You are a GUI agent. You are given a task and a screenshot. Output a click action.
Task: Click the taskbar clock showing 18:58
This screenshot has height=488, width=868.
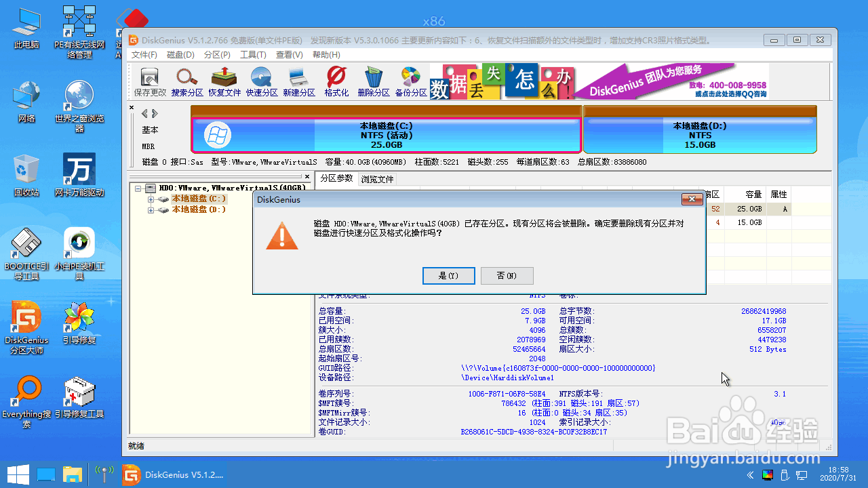click(839, 474)
